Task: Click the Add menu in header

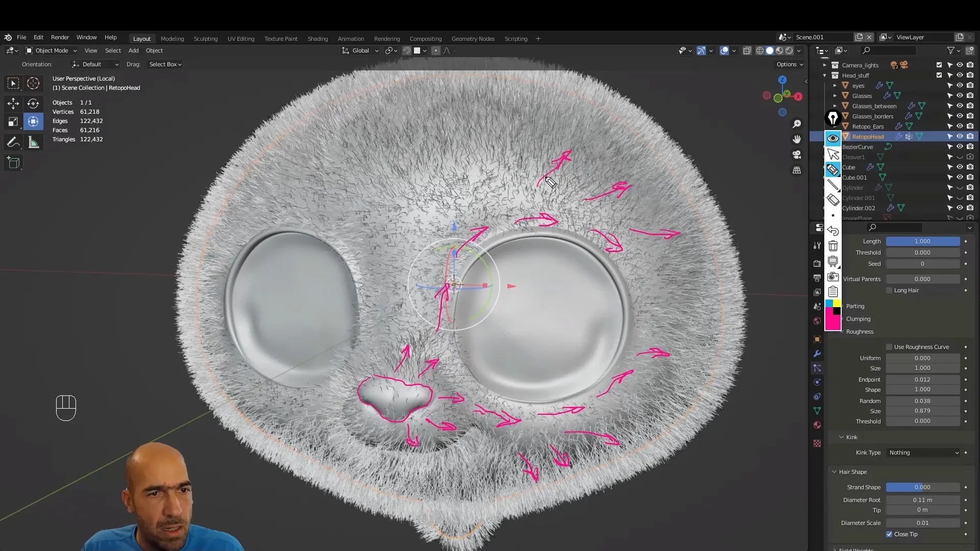Action: pos(133,50)
